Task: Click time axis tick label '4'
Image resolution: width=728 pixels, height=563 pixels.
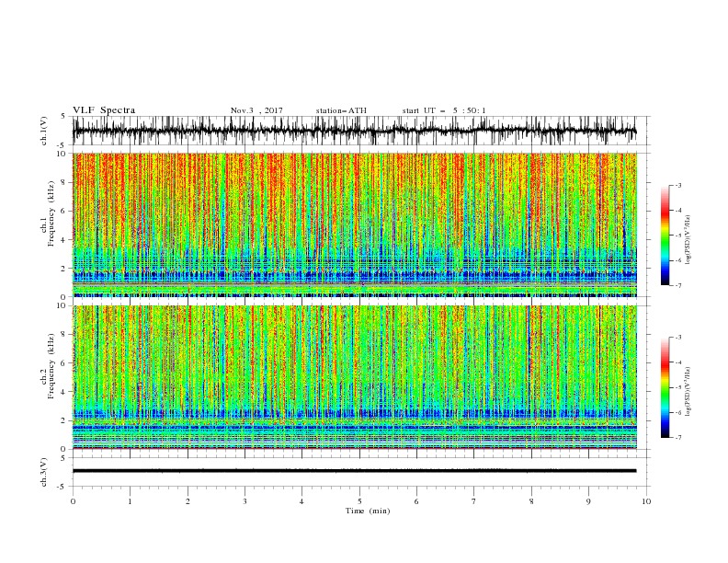Action: pos(301,501)
